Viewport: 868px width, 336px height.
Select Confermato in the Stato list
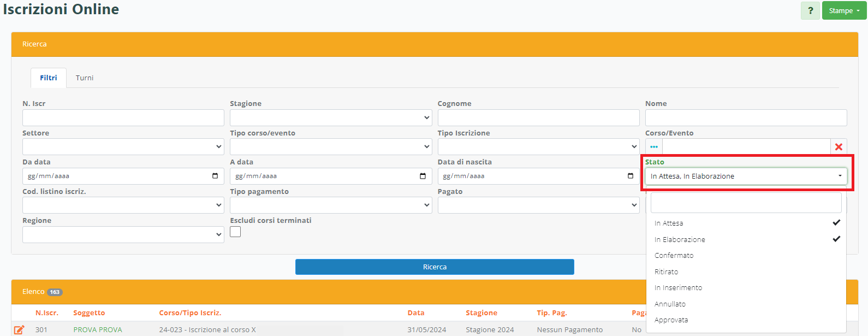click(x=674, y=256)
